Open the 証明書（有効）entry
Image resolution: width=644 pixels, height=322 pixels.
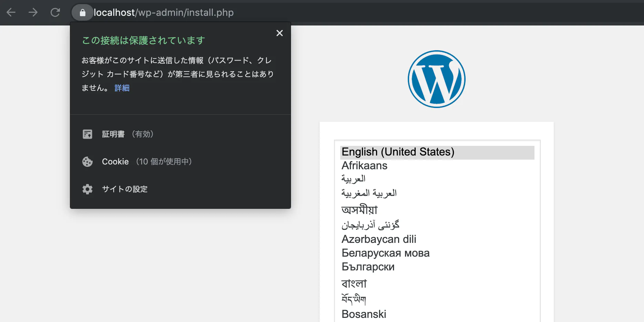pos(127,134)
